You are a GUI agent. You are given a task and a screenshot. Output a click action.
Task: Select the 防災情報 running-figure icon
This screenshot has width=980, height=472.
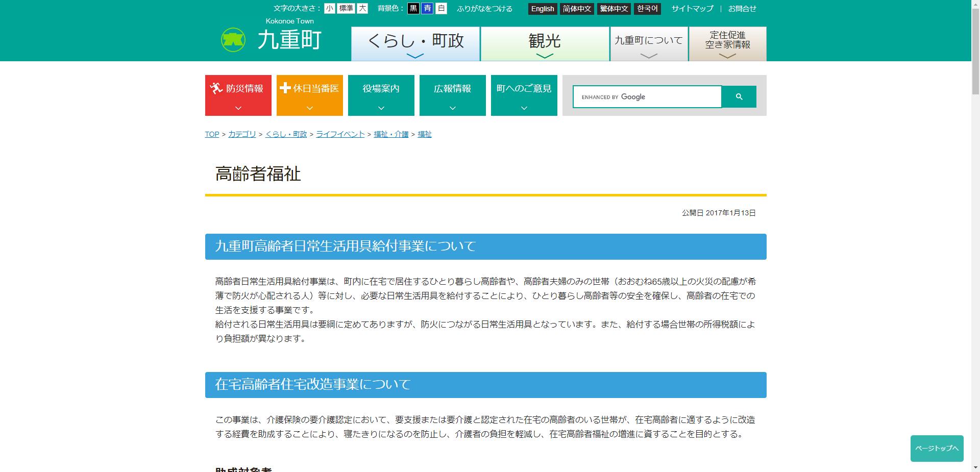pos(216,87)
